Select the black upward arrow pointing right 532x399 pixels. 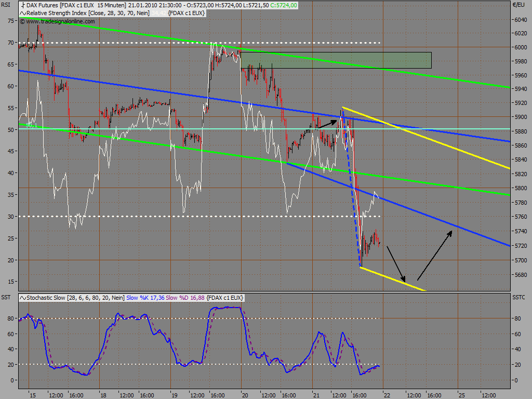pyautogui.click(x=435, y=255)
